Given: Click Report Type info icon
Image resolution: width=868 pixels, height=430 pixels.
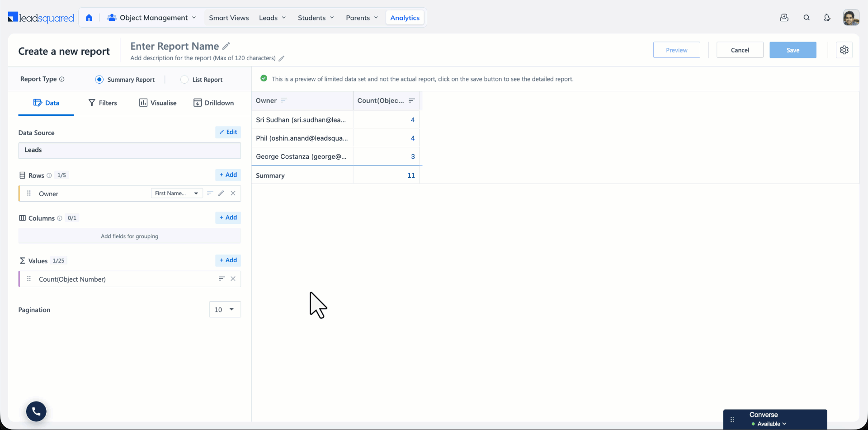Looking at the screenshot, I should tap(62, 79).
